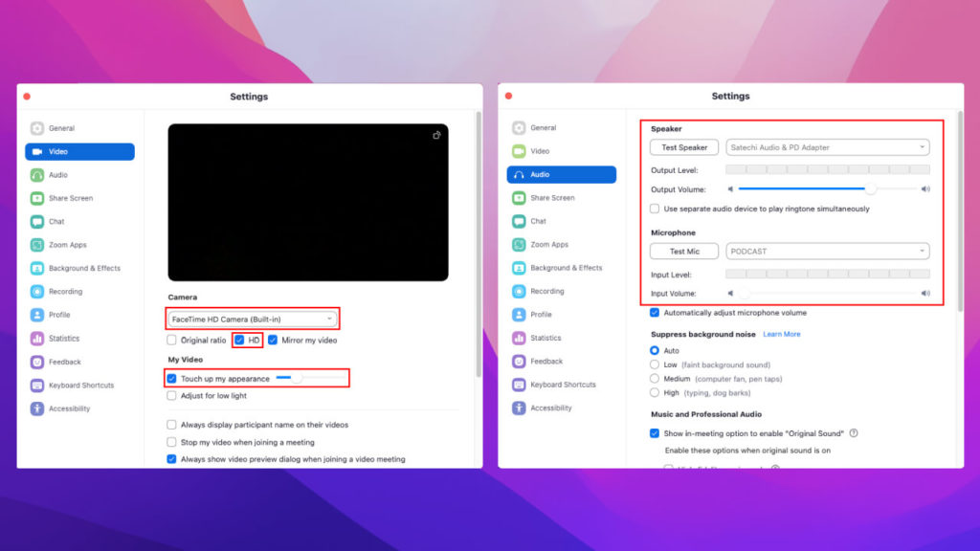Viewport: 980px width, 551px height.
Task: Click Recording icon in right Settings window
Action: click(519, 291)
